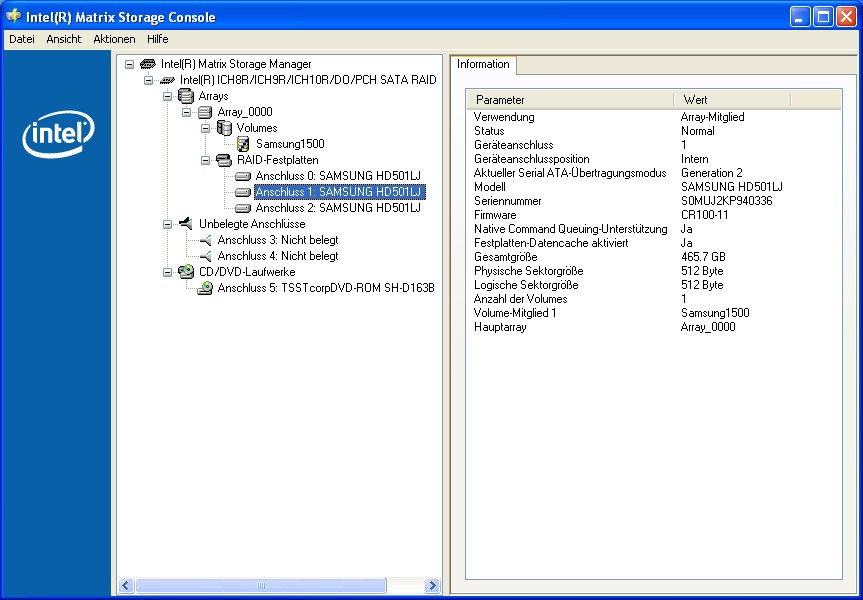Click the Firmware value CR100-11

click(x=704, y=215)
